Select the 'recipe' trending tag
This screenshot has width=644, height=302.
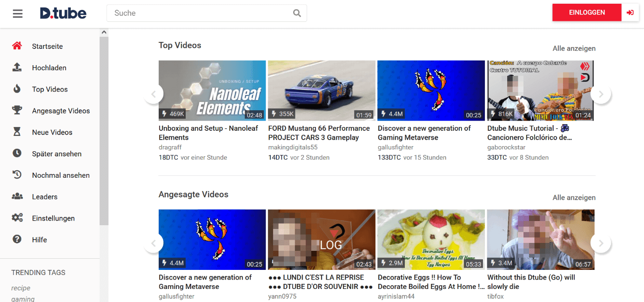pyautogui.click(x=20, y=288)
